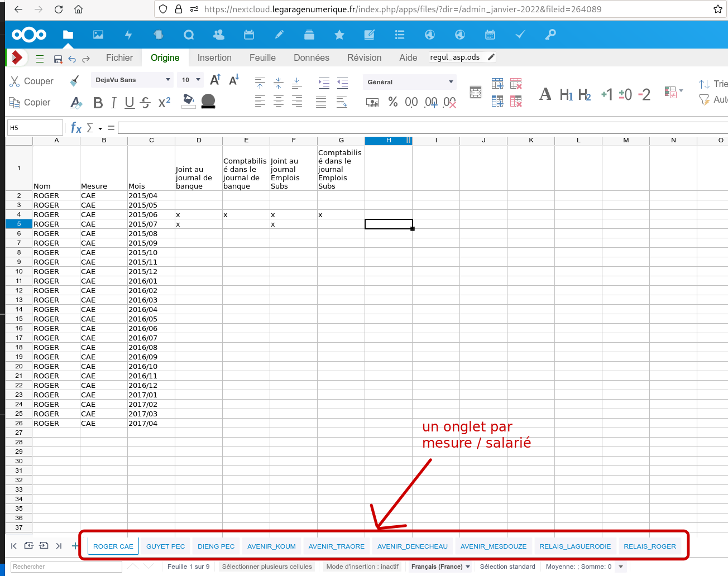Open the Données menu
This screenshot has width=728, height=576.
pos(311,57)
